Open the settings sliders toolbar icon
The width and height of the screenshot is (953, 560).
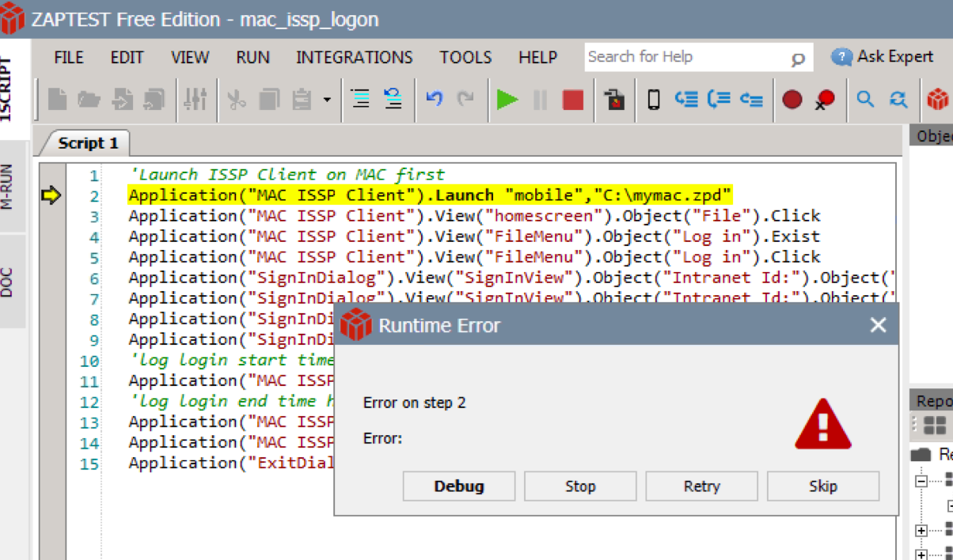click(195, 99)
